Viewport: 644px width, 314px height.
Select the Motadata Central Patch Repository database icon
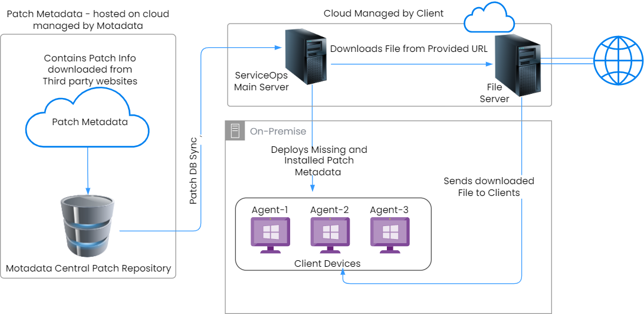[86, 226]
